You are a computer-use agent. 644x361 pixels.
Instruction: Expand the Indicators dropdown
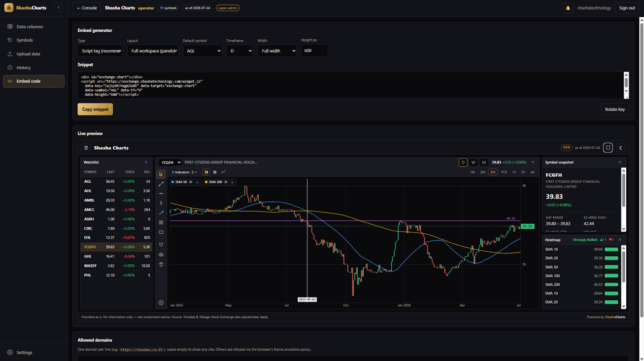coord(185,172)
